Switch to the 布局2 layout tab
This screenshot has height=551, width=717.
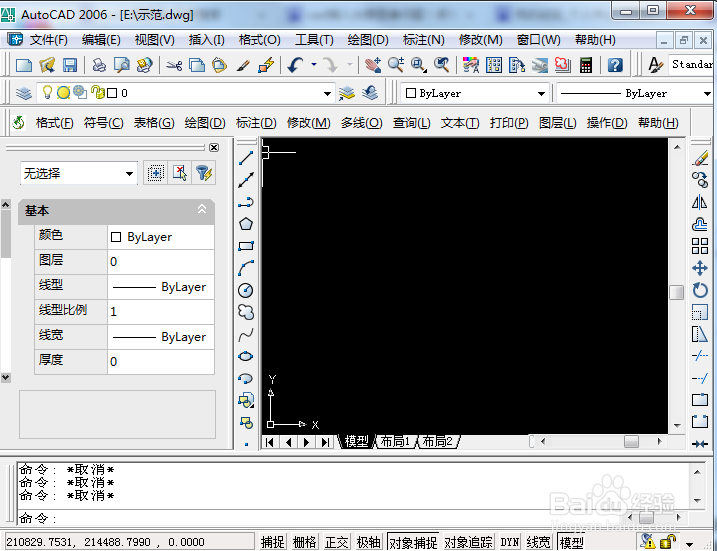(437, 442)
